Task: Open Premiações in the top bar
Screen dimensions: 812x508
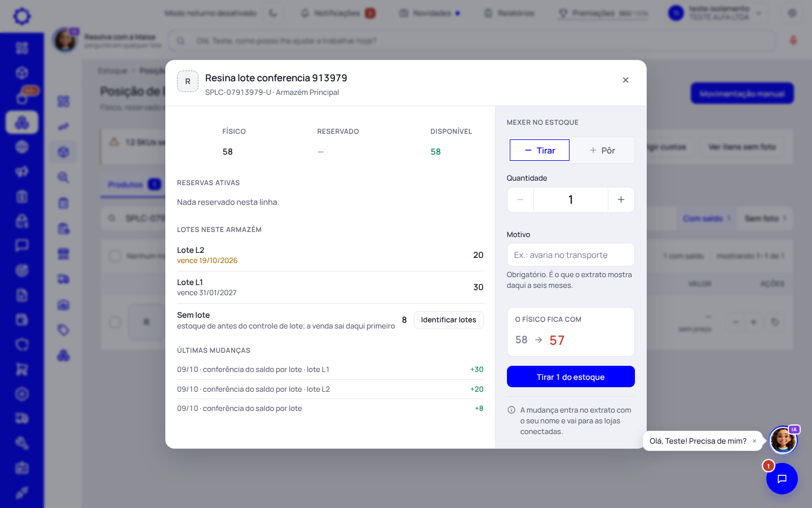Action: click(603, 13)
